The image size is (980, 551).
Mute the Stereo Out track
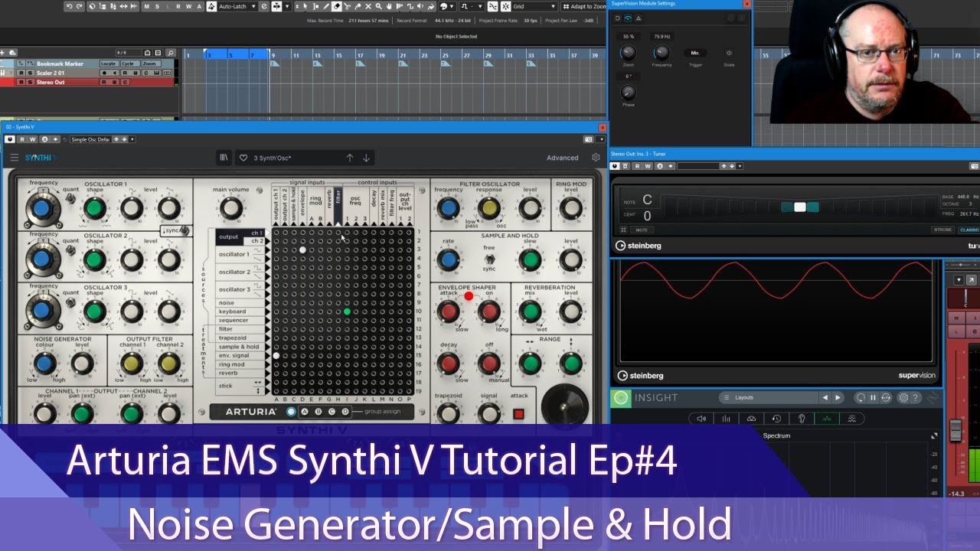click(21, 82)
